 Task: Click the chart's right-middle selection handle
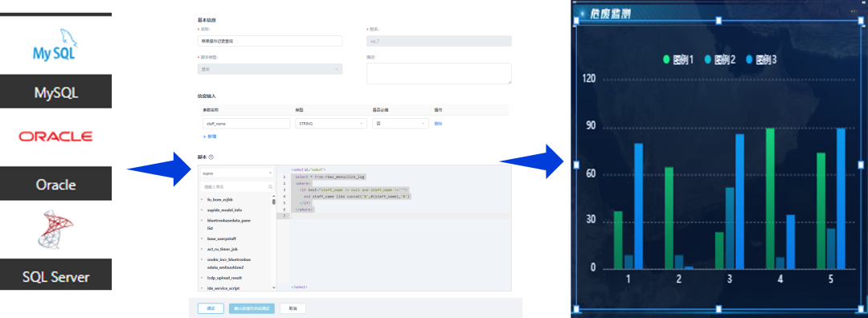[860, 165]
